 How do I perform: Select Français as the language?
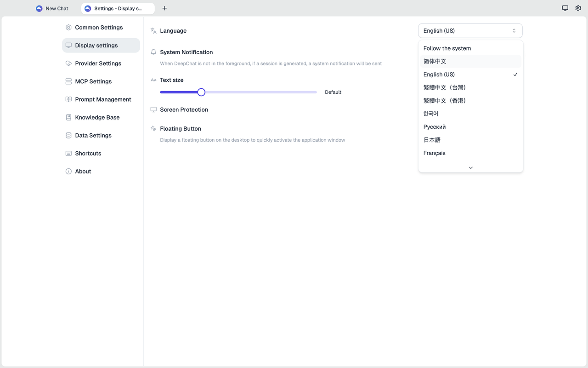coord(434,153)
